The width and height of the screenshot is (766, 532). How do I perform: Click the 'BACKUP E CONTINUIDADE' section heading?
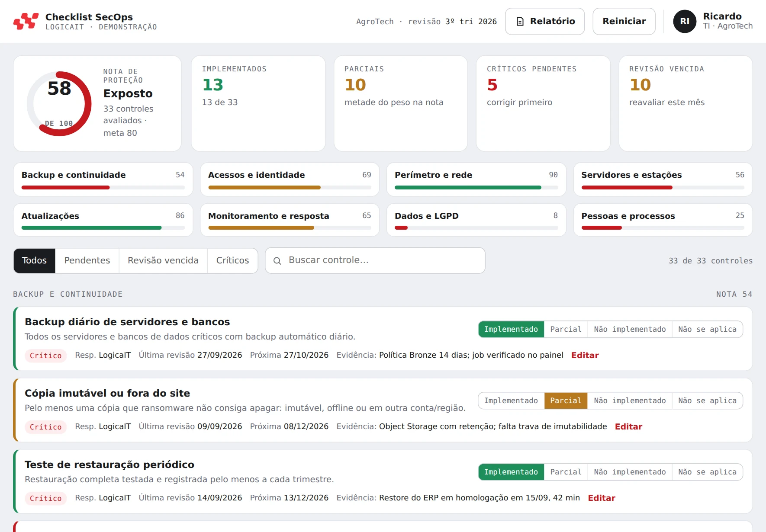point(68,294)
